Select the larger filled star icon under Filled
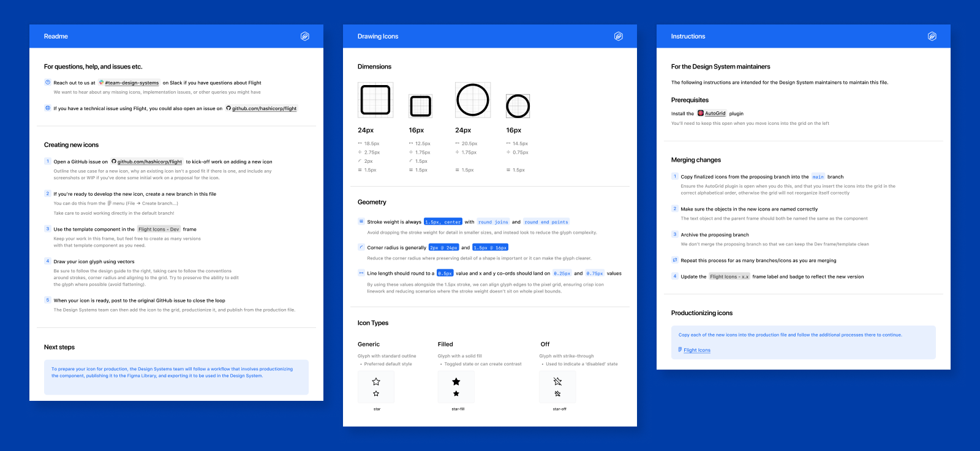The width and height of the screenshot is (980, 451). point(456,381)
